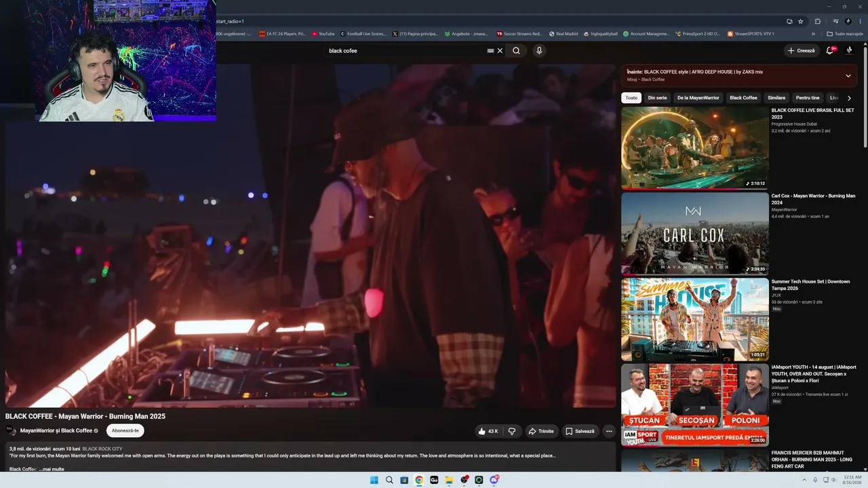868x488 pixels.
Task: Open YouTube notifications bell
Action: pos(830,50)
